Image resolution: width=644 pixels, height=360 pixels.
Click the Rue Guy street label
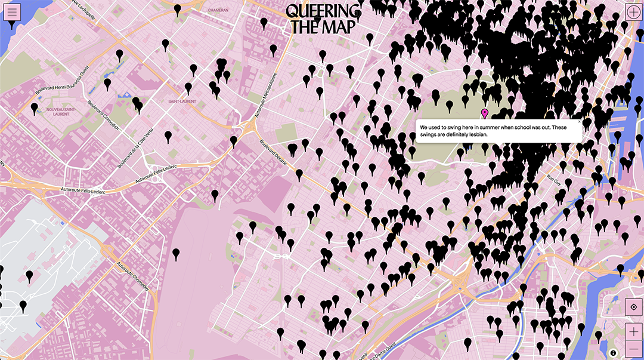554,179
